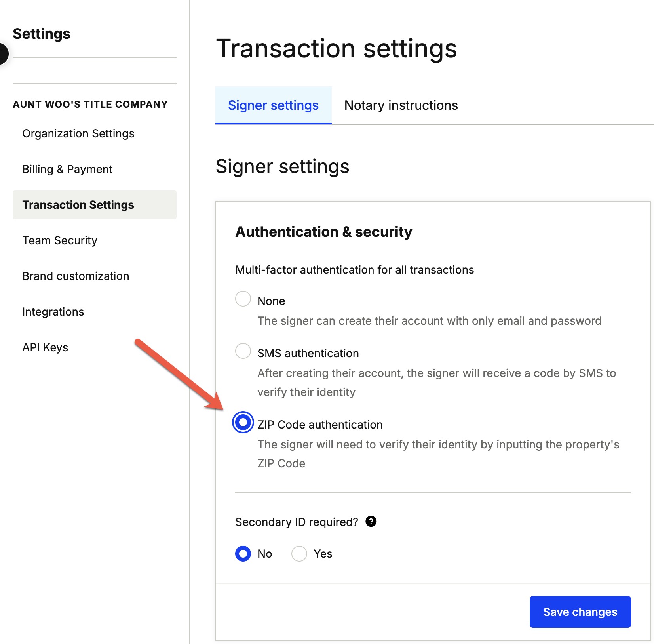The width and height of the screenshot is (654, 644).
Task: Set Secondary ID required to No
Action: click(243, 554)
